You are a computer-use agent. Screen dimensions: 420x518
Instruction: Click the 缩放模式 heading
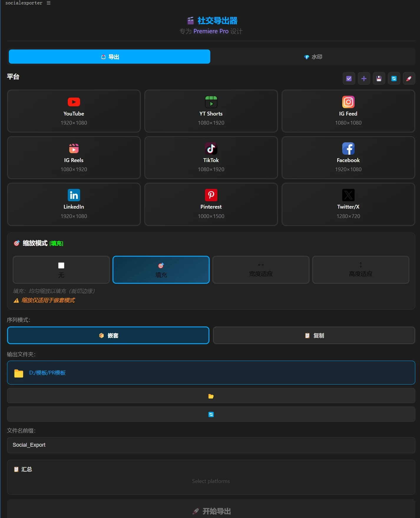coord(35,243)
